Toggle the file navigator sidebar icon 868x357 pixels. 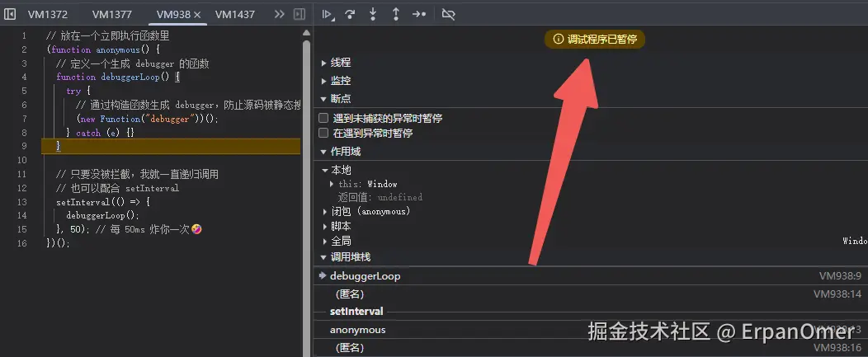point(10,14)
